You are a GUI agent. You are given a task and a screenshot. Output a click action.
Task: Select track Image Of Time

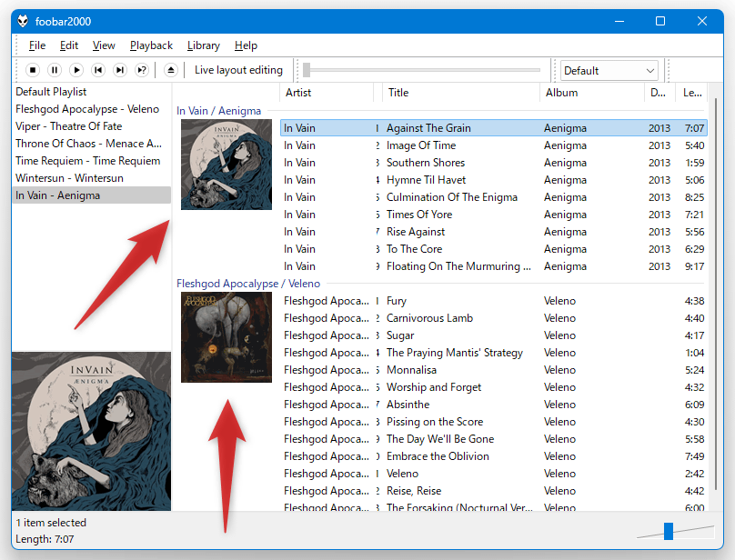point(494,145)
